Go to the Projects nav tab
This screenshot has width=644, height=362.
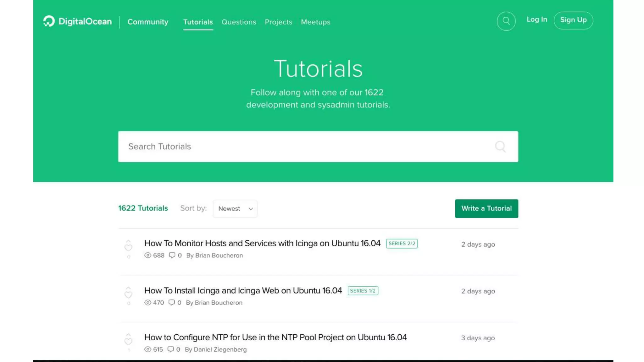click(x=278, y=22)
